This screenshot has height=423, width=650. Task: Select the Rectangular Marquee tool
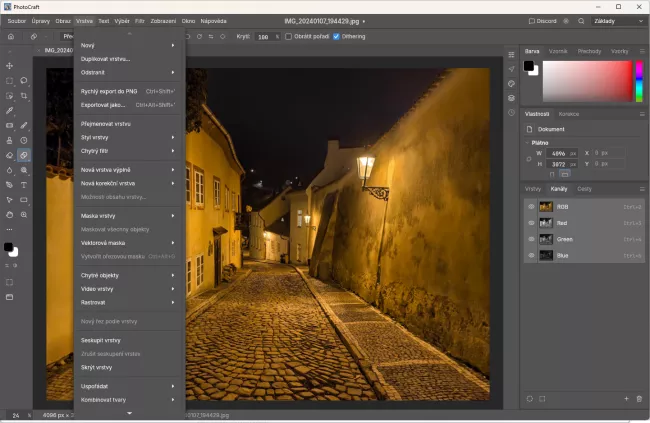9,81
